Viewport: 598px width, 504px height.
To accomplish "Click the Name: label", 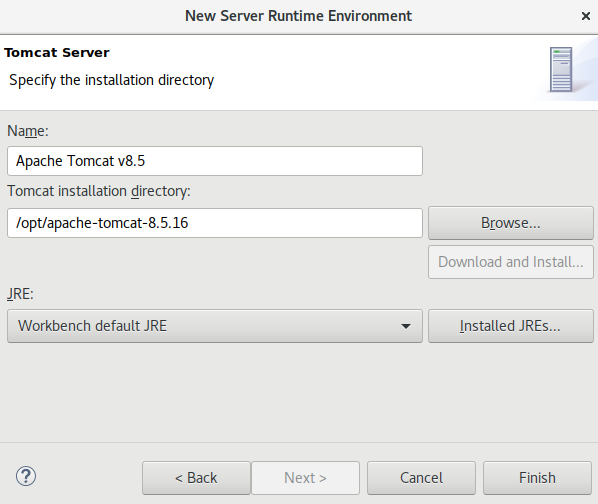I will click(28, 131).
